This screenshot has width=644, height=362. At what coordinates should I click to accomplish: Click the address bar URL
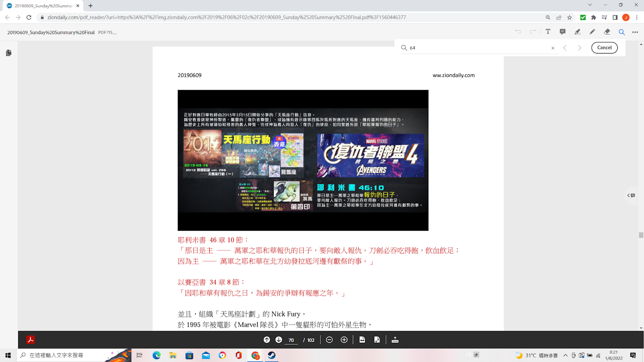[227, 17]
